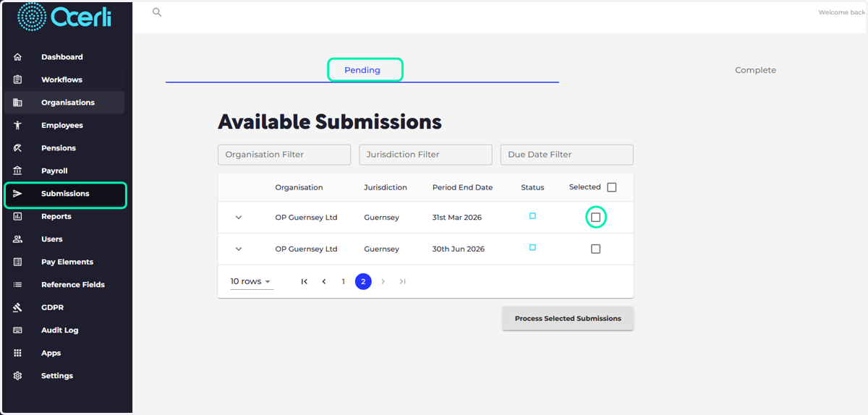This screenshot has height=415, width=868.
Task: Open Dashboard from the sidebar
Action: click(64, 57)
